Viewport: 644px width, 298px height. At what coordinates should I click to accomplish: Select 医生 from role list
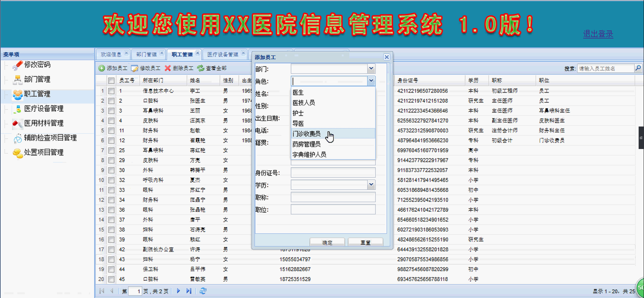[333, 92]
